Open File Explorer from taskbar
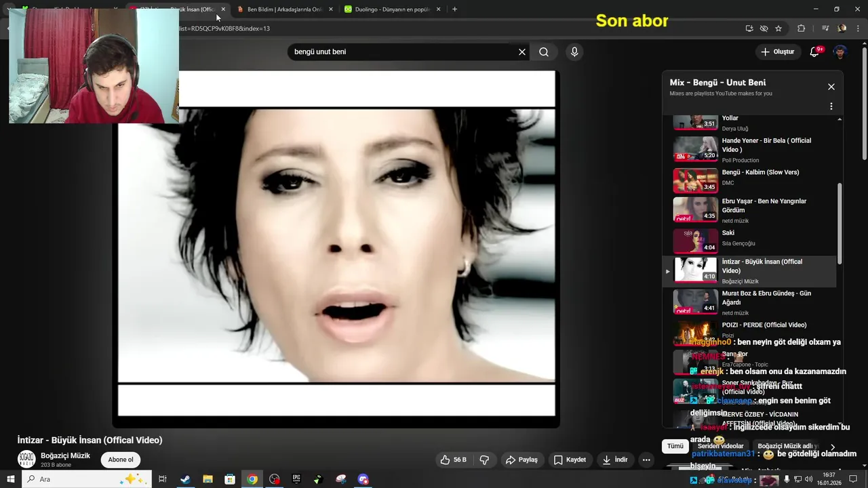The image size is (868, 488). coord(208,479)
